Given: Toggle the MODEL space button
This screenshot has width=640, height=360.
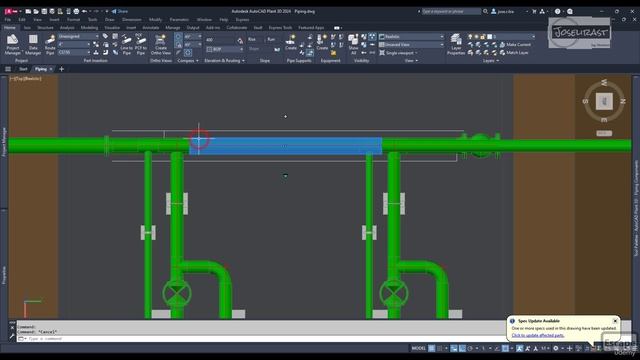Looking at the screenshot, I should 418,348.
